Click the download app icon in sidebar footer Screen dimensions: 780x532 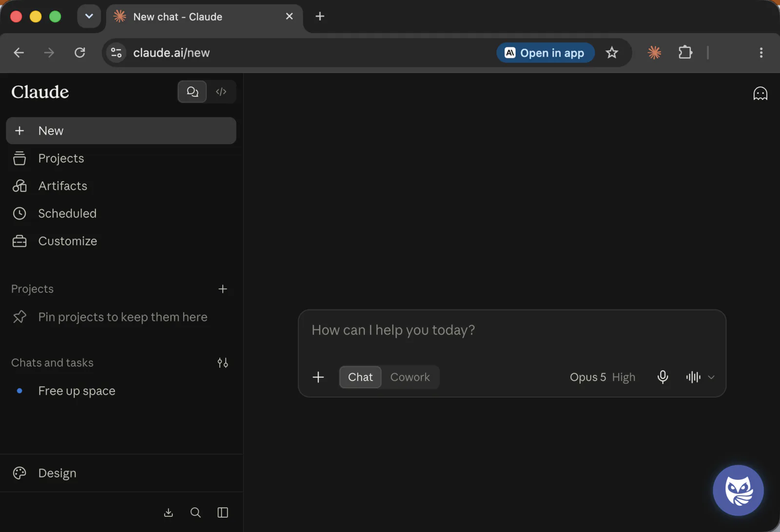point(169,513)
